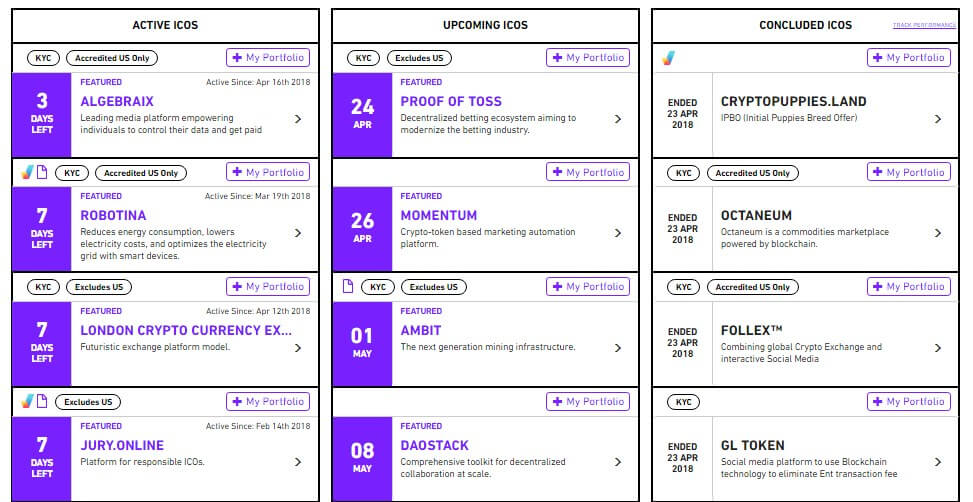
Task: Select the Active ICOs column header
Action: [x=165, y=25]
